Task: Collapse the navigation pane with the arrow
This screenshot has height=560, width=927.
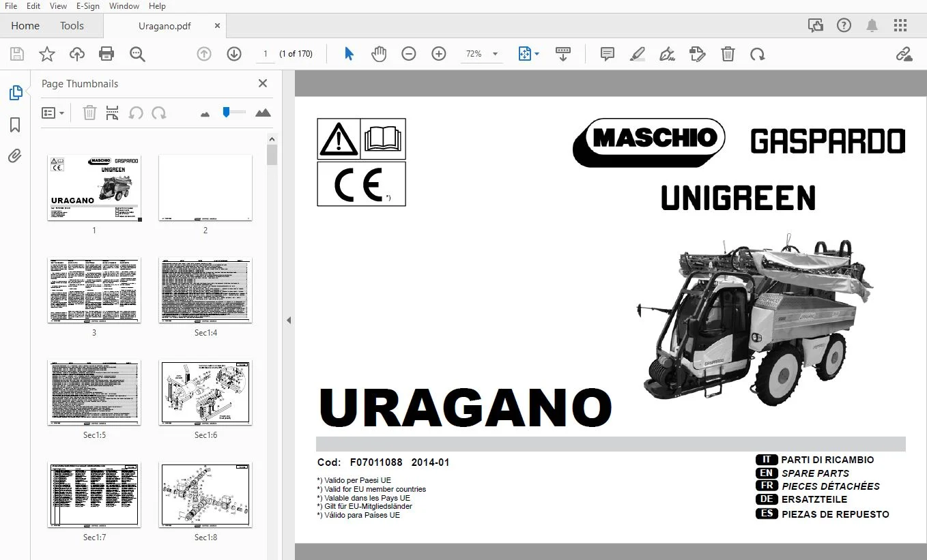Action: pos(289,320)
